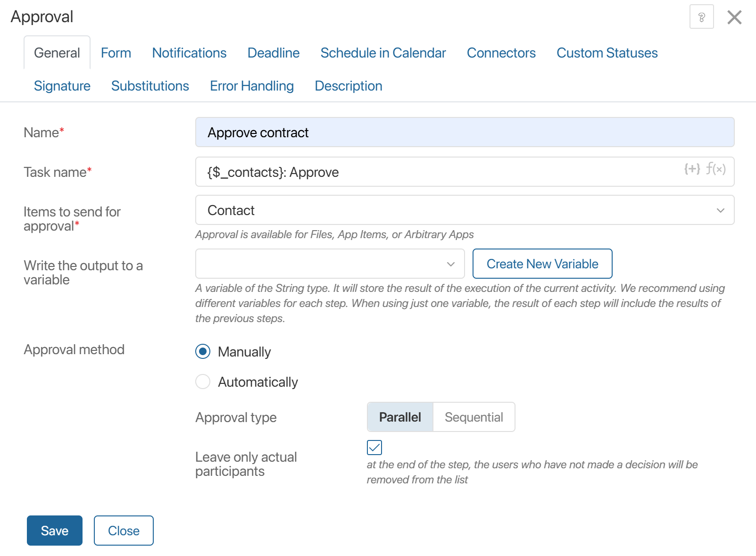The height and width of the screenshot is (556, 756).
Task: Switch approval type to Sequential
Action: tap(474, 417)
